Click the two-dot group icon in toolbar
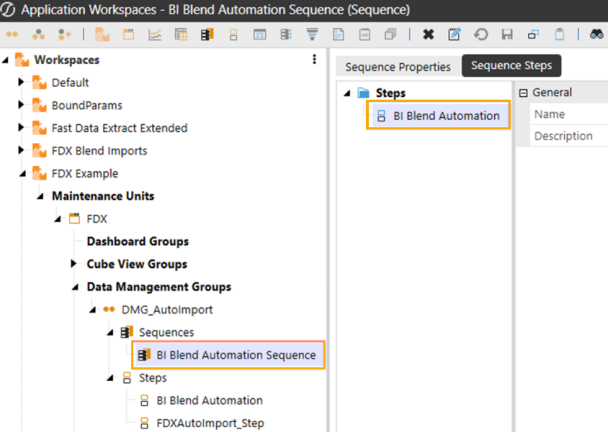This screenshot has height=432, width=608. click(12, 35)
